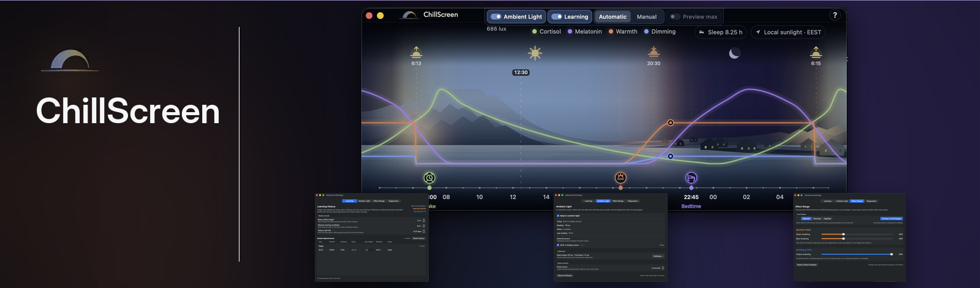This screenshot has height=288, width=980.
Task: Click the sunset icon at 20:30
Action: tap(654, 51)
